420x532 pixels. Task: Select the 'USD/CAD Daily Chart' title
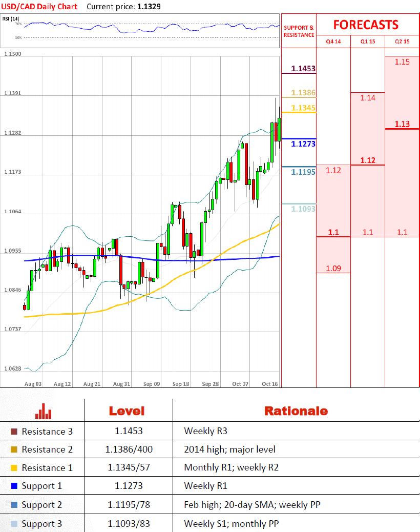click(39, 7)
